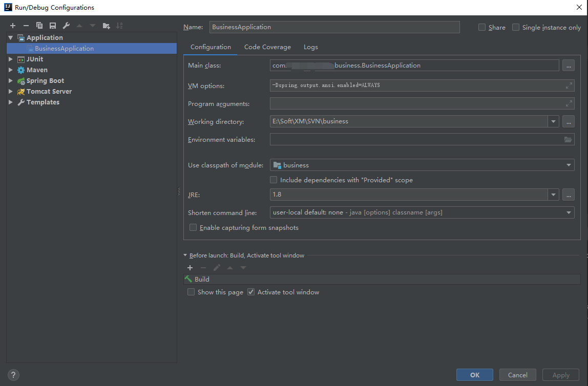Click the OK button
Screen dimensions: 588x386
coord(474,375)
